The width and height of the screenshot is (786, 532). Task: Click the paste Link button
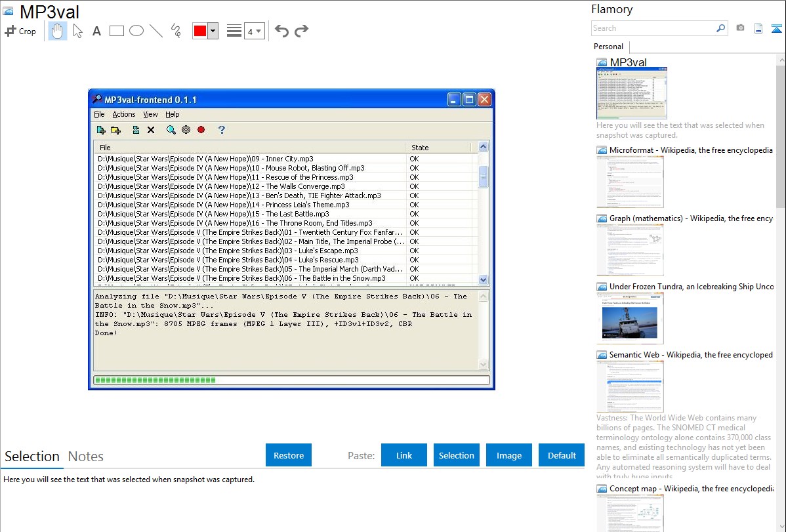(x=404, y=455)
